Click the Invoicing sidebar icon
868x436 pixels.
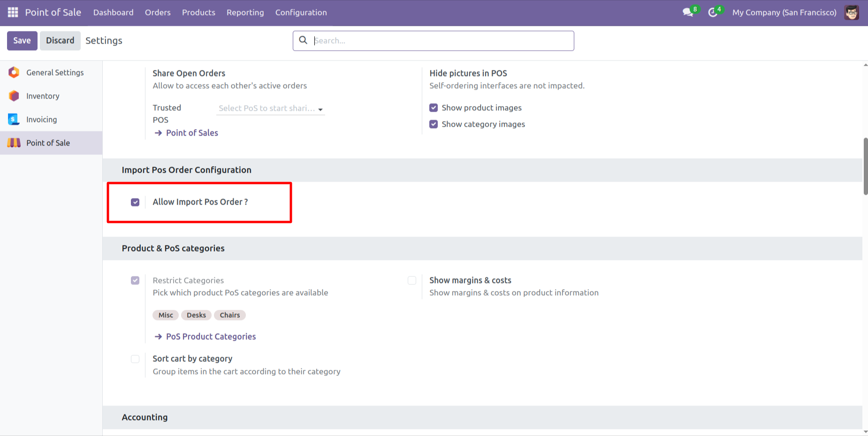(14, 119)
